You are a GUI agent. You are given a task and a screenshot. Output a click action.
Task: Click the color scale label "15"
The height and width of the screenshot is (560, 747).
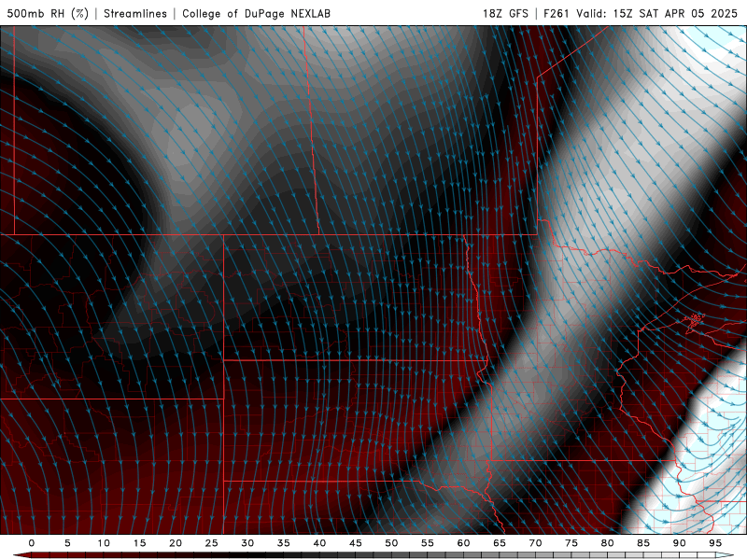[x=139, y=543]
